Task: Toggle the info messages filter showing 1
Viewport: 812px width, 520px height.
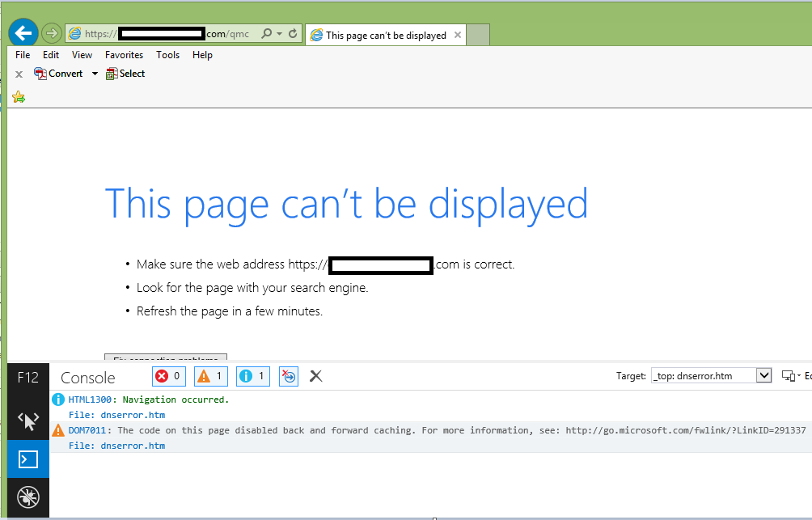Action: [x=252, y=376]
